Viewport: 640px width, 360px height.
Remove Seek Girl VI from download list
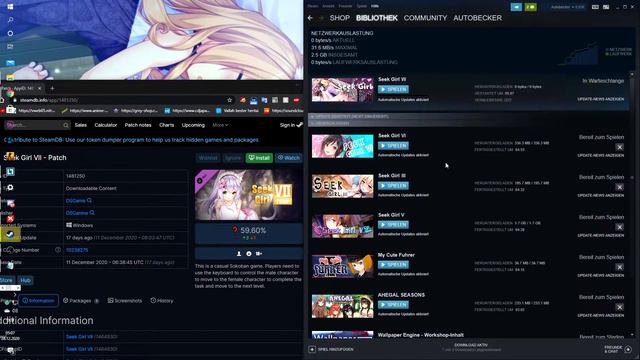tap(619, 147)
